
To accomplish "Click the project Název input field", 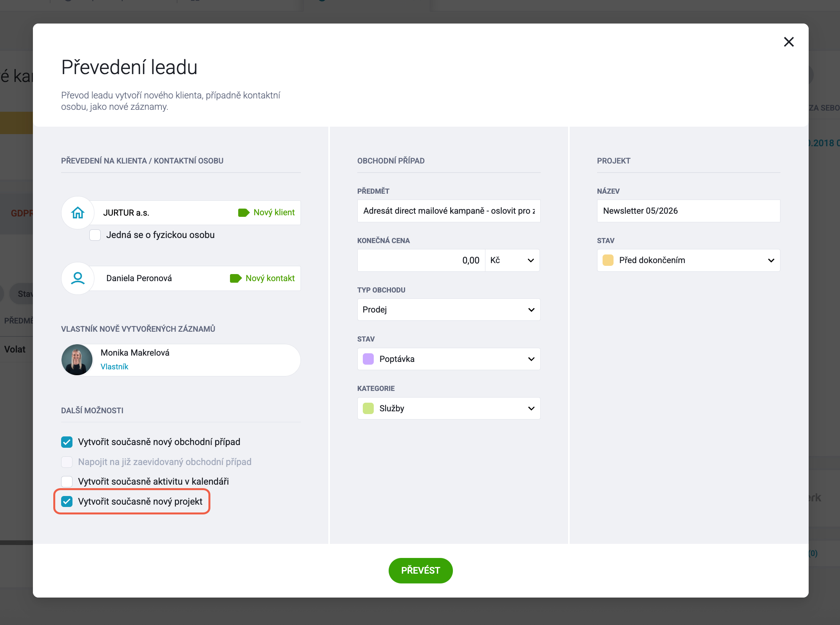I will pos(689,211).
